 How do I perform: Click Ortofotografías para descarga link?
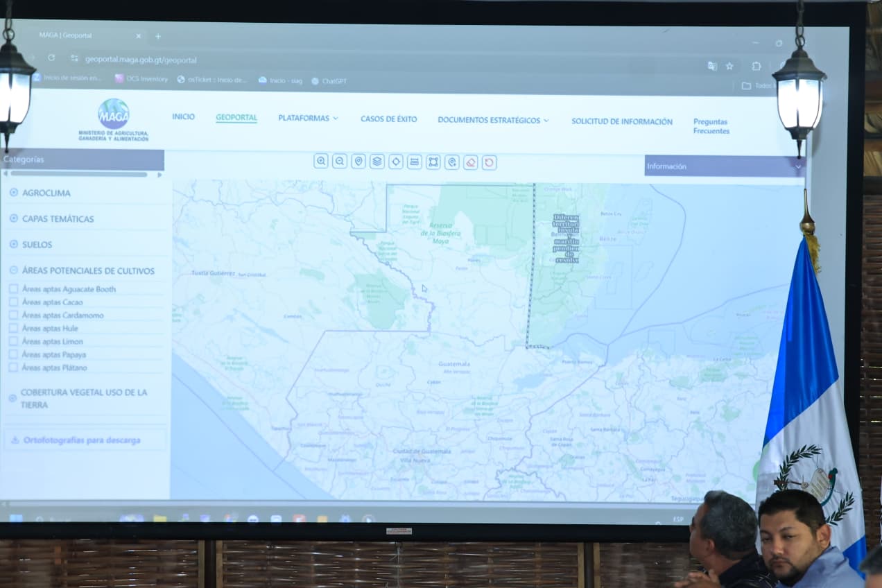(x=81, y=440)
